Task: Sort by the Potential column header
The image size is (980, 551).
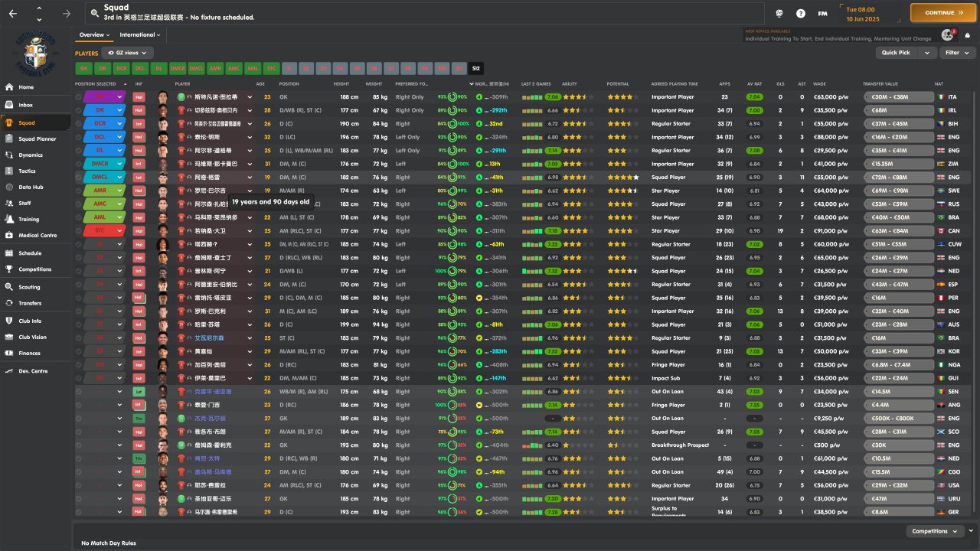Action: (618, 83)
